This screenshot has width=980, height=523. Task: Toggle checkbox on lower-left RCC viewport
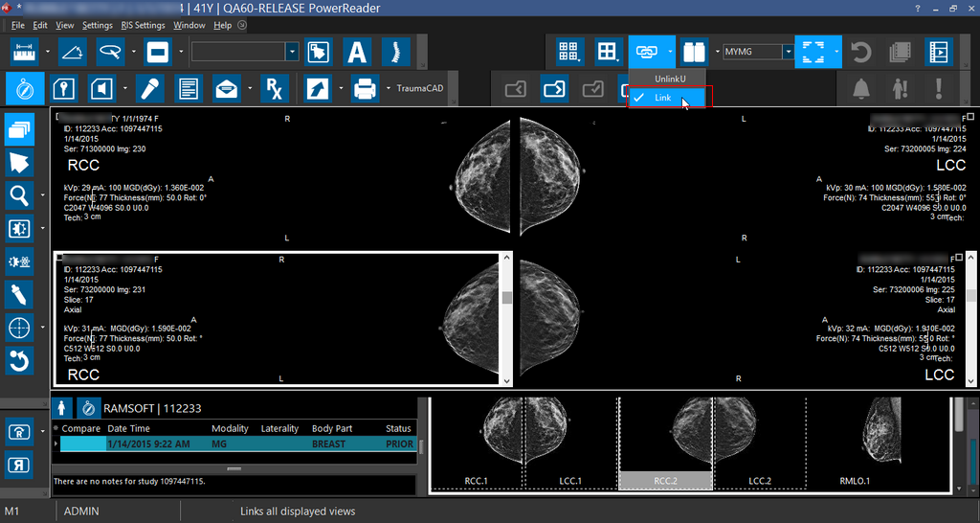coord(59,258)
